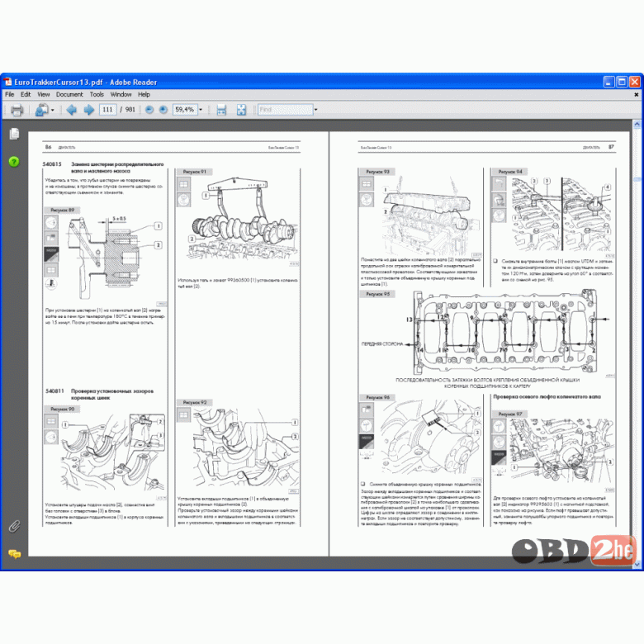The height and width of the screenshot is (644, 644).
Task: Open the Tools menu
Action: pyautogui.click(x=97, y=94)
